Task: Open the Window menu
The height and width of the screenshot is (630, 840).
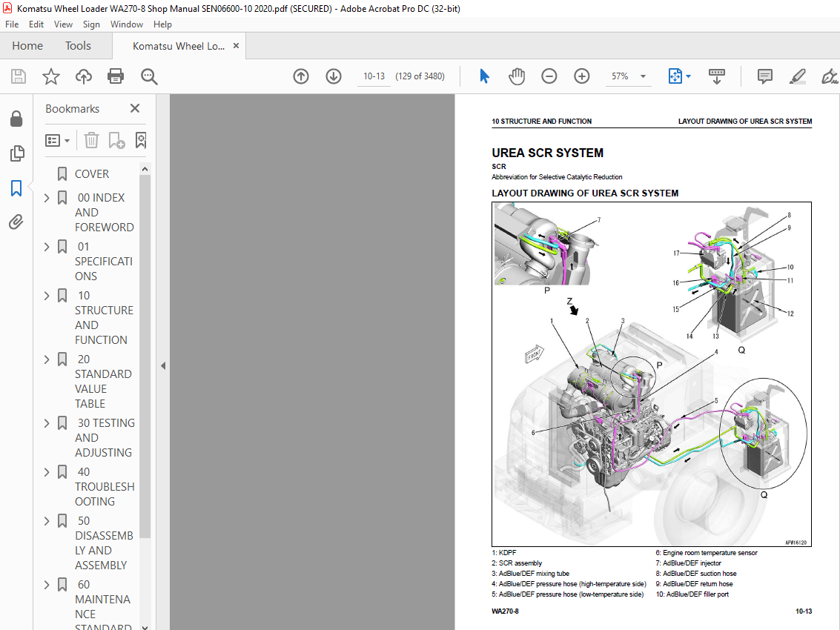Action: [x=127, y=24]
